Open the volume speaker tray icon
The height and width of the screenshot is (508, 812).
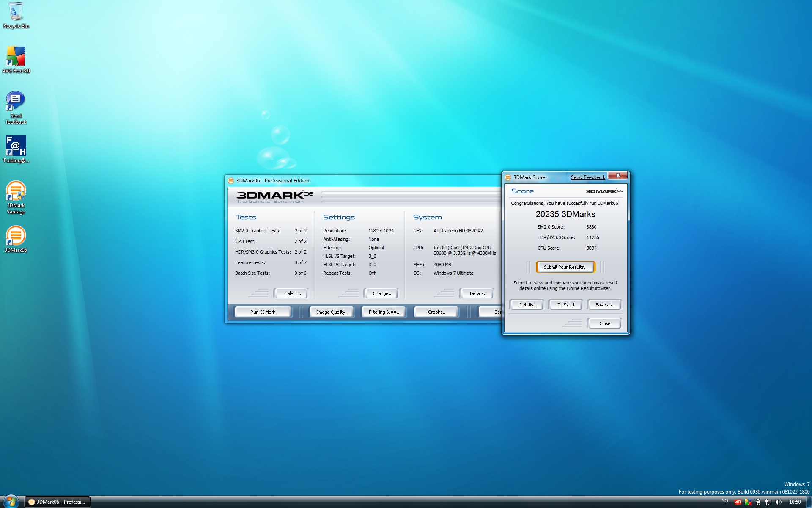click(778, 502)
